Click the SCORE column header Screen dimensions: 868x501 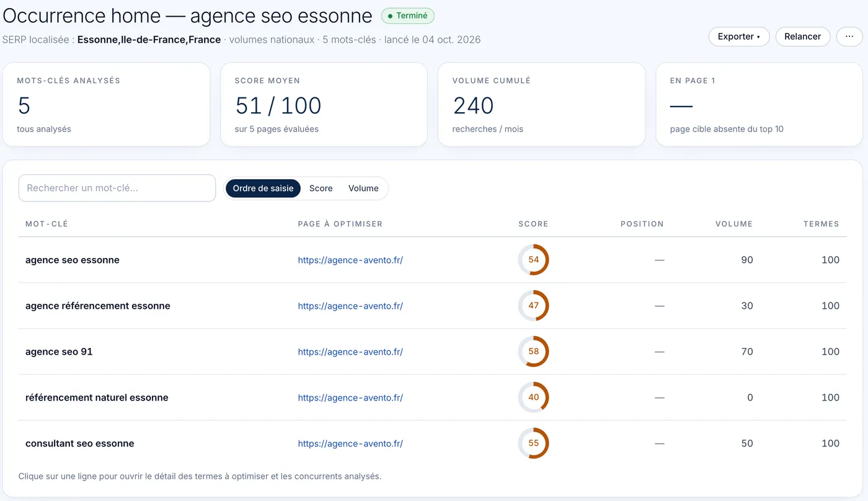[x=534, y=224]
